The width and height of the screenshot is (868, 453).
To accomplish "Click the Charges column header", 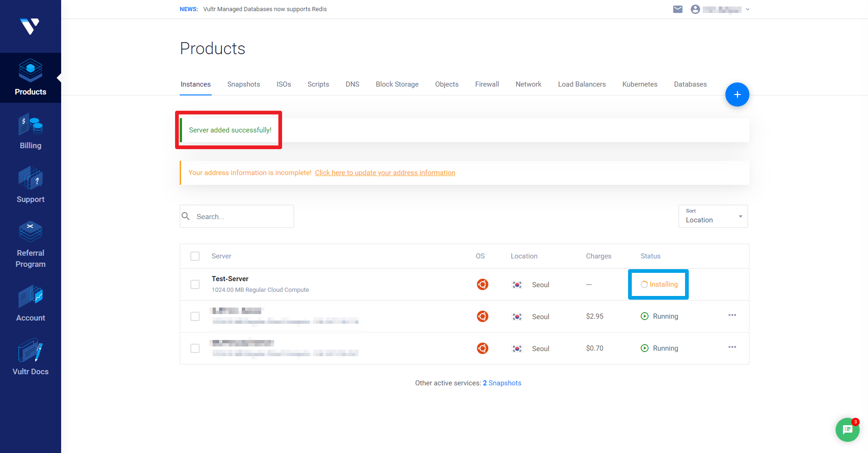I will 598,256.
